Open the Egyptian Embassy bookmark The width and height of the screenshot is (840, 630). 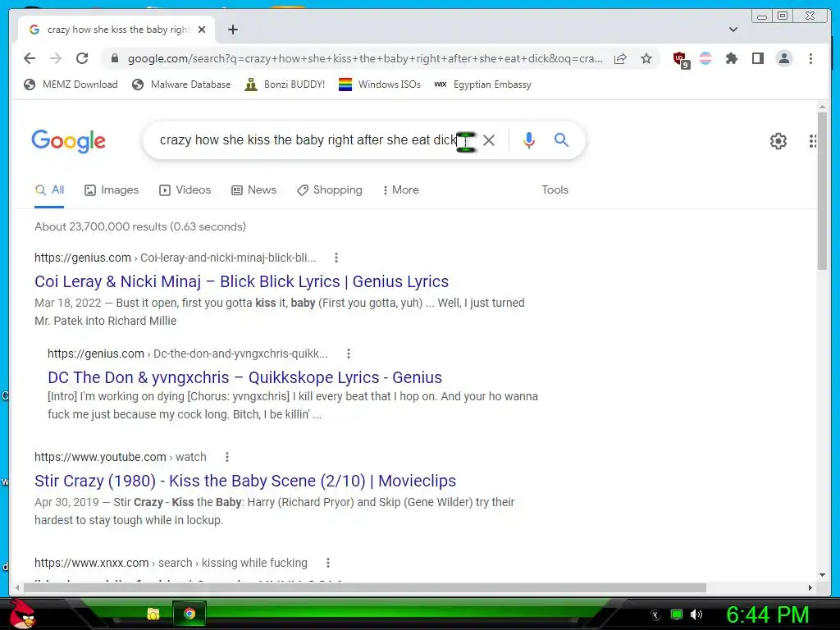pos(482,84)
